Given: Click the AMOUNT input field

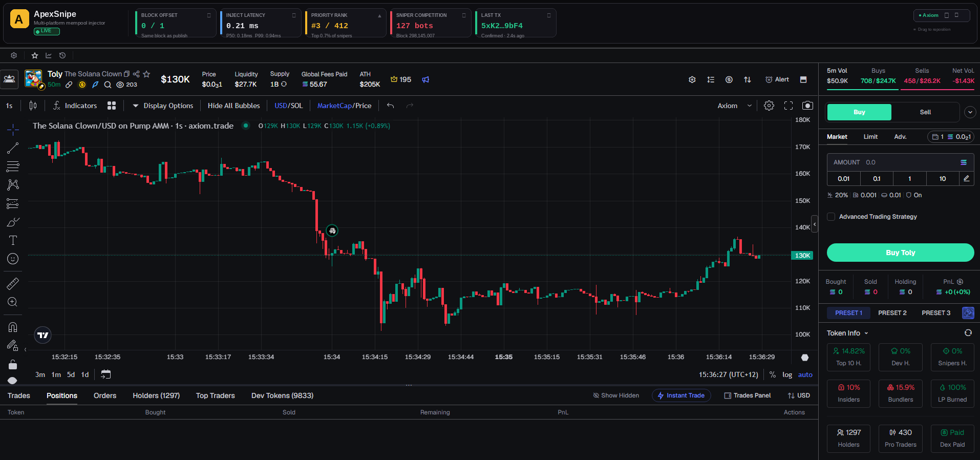Looking at the screenshot, I should tap(900, 162).
